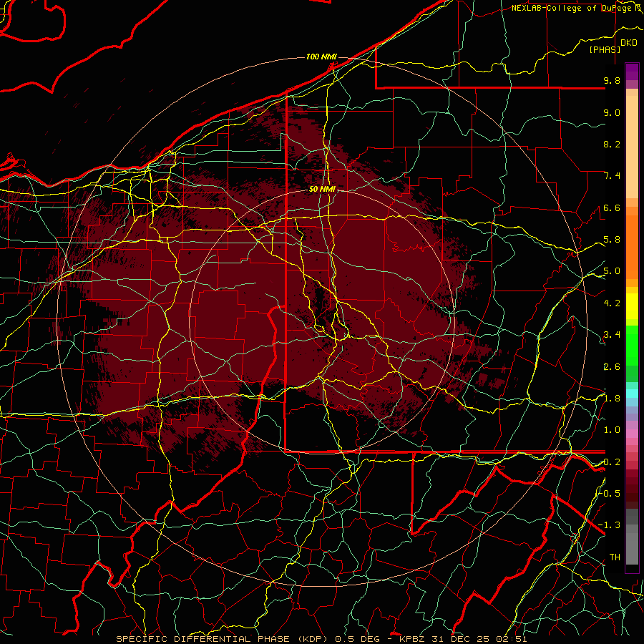Click the 9.8 value on the scale
The image size is (644, 644).
(612, 81)
